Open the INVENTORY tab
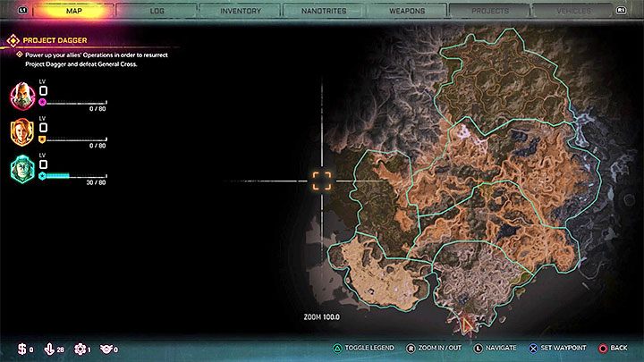Image resolution: width=644 pixels, height=362 pixels. [x=241, y=11]
